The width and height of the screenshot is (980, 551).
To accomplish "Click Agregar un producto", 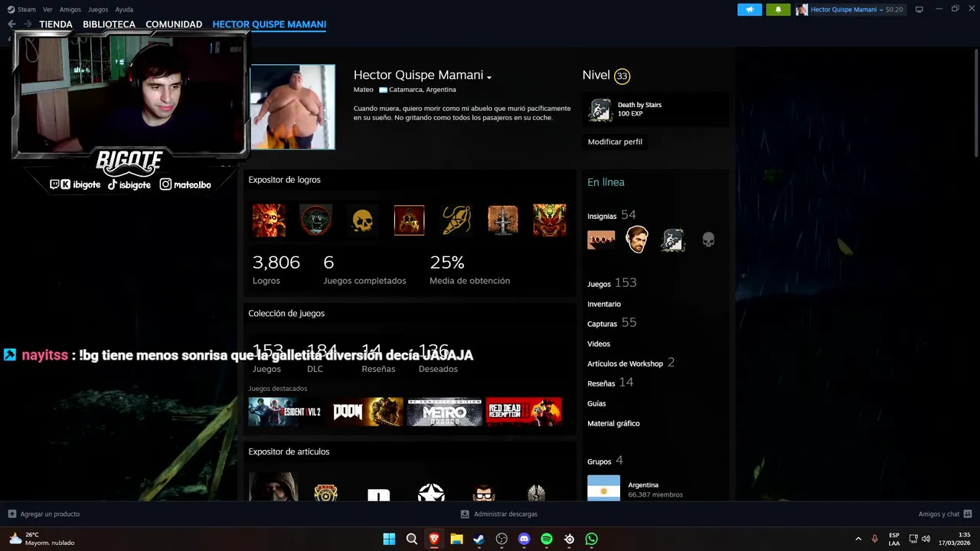I will (44, 514).
